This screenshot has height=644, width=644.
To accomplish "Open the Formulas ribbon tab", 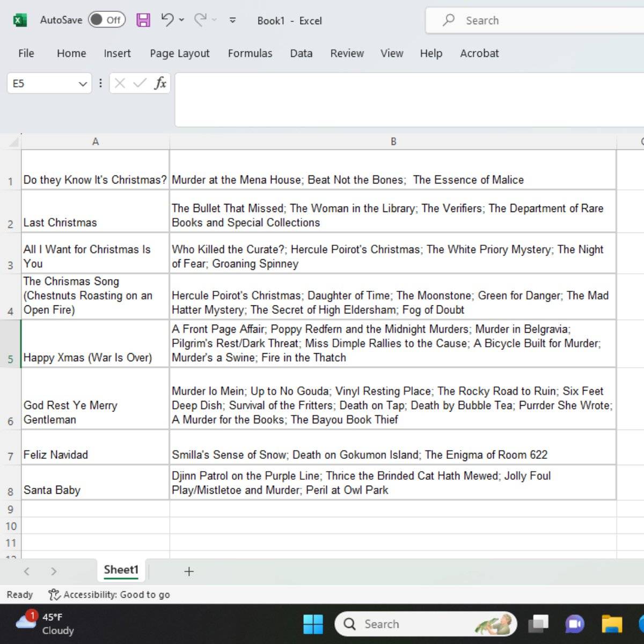I will coord(250,53).
